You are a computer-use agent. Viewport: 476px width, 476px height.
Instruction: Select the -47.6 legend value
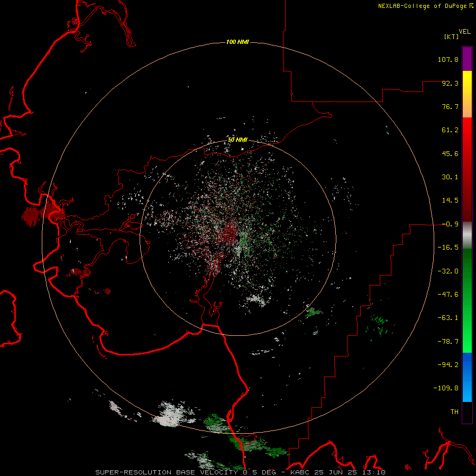point(448,295)
